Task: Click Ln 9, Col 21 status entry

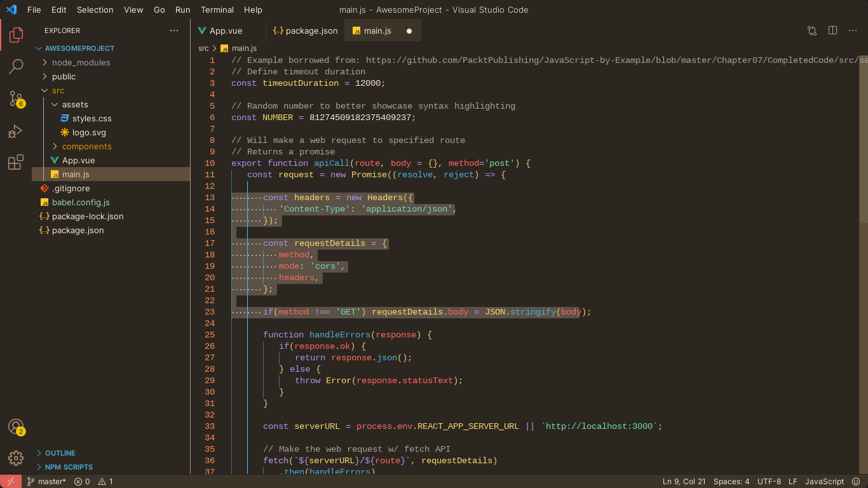Action: tap(684, 482)
